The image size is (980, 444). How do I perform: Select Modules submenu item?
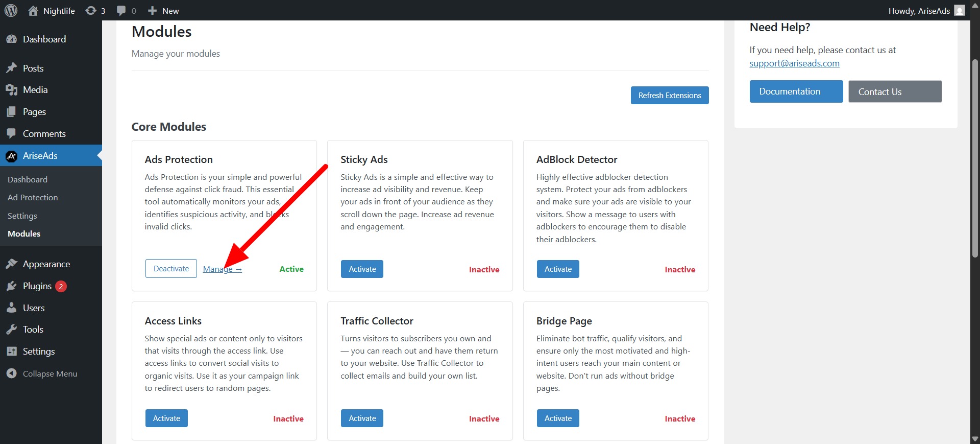[x=24, y=233]
